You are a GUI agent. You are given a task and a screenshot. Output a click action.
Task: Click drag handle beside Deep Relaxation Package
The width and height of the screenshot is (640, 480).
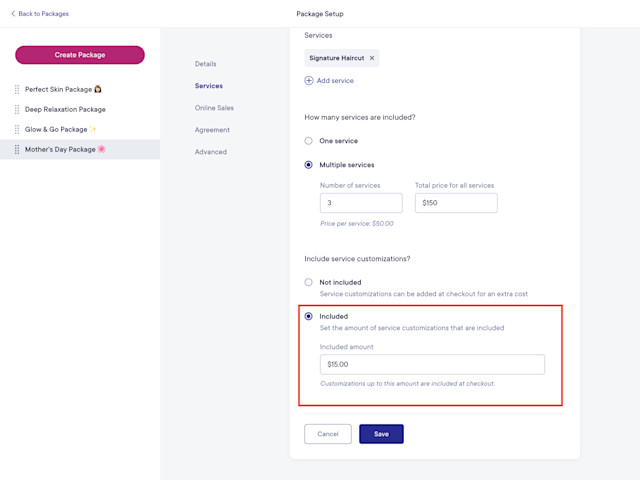17,109
